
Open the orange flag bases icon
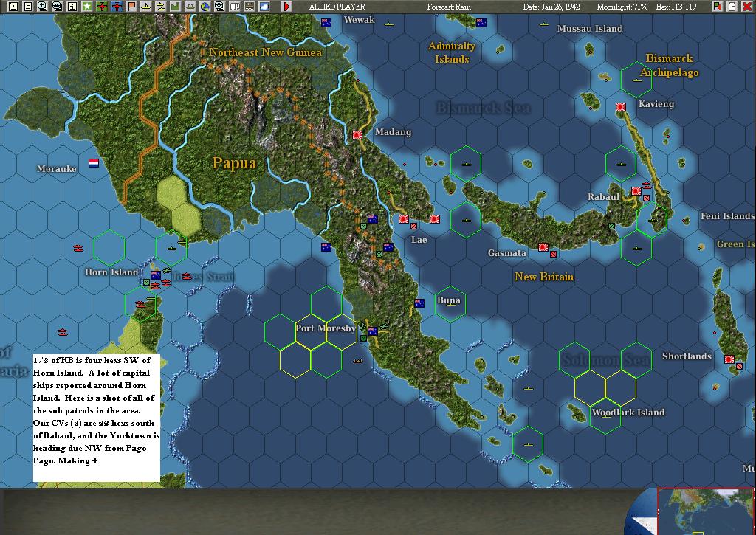click(x=131, y=6)
